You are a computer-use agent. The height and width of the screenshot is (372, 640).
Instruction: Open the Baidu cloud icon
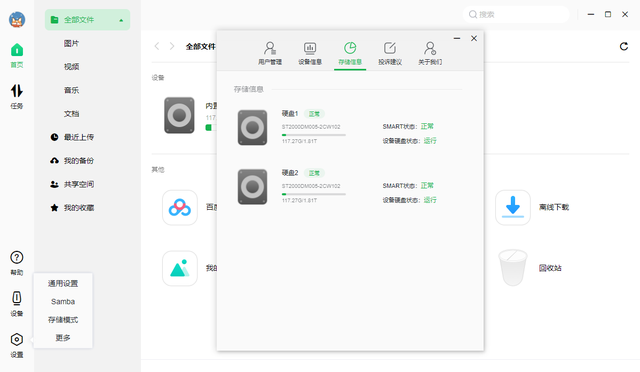coord(180,207)
